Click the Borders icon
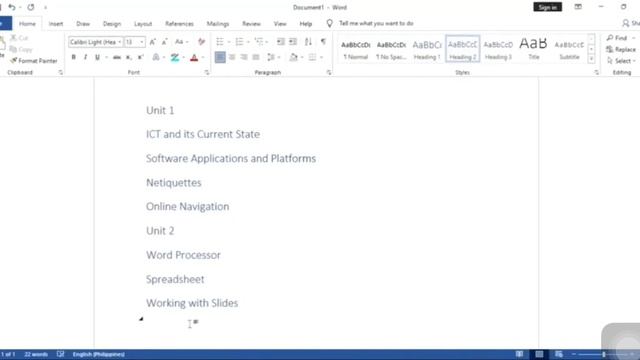 pos(312,58)
